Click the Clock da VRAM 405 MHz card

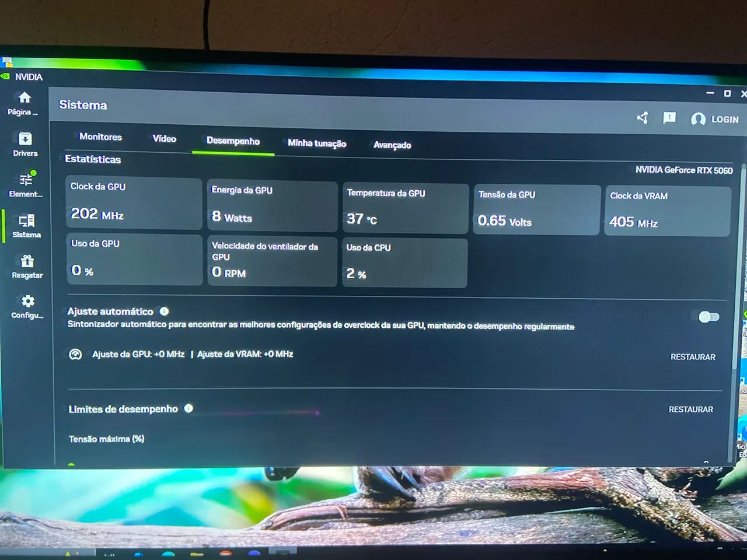click(668, 211)
